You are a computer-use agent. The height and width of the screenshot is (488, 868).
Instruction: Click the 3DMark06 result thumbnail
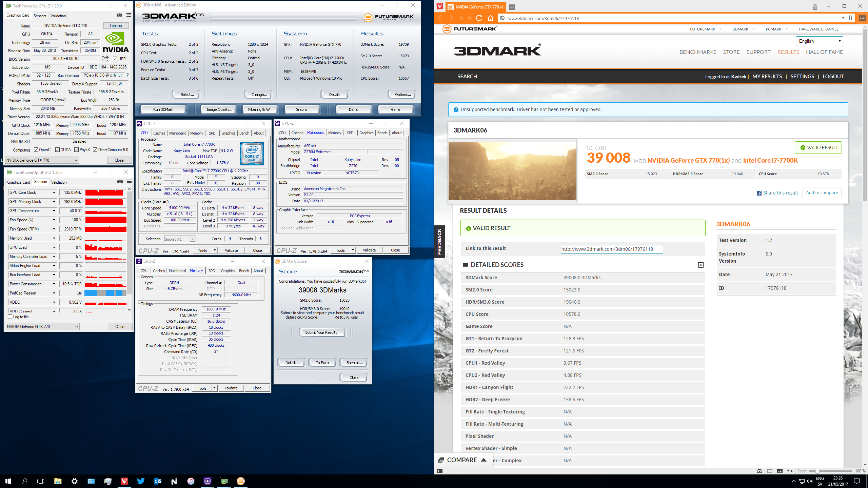coord(512,171)
